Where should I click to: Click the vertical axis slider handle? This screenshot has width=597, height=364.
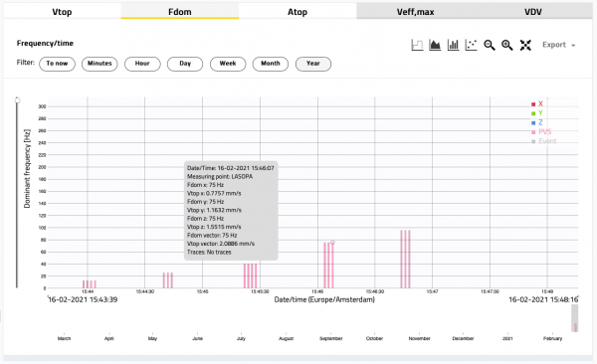[x=17, y=100]
